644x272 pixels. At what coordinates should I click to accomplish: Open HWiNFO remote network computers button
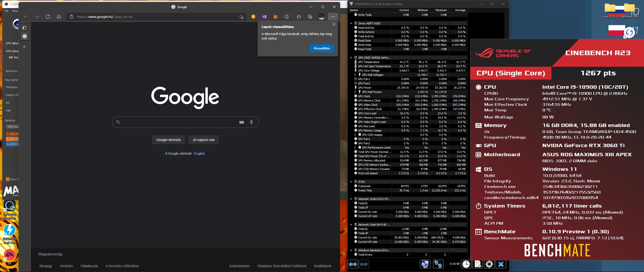coord(438,264)
